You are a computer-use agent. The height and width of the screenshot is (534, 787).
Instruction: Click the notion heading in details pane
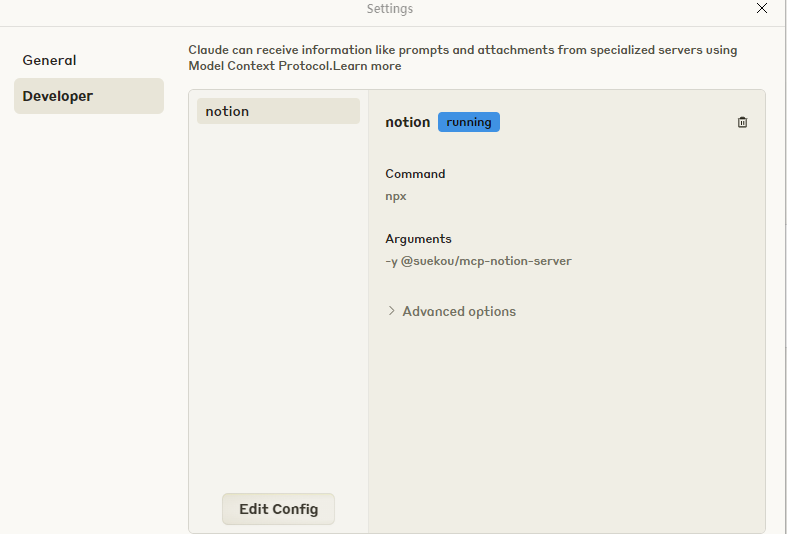tap(408, 122)
